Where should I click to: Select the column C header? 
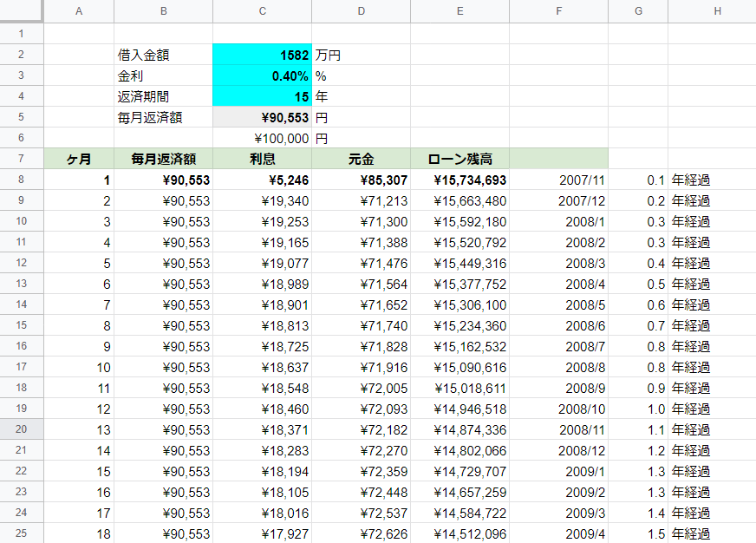click(x=262, y=11)
